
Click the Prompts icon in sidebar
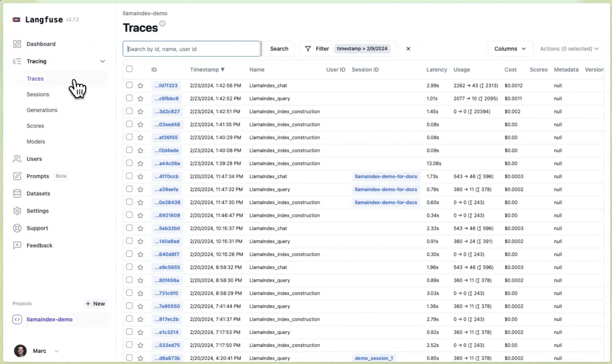[x=17, y=176]
